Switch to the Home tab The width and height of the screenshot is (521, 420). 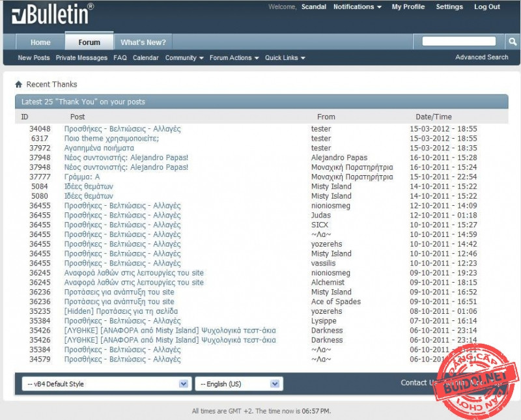[40, 42]
